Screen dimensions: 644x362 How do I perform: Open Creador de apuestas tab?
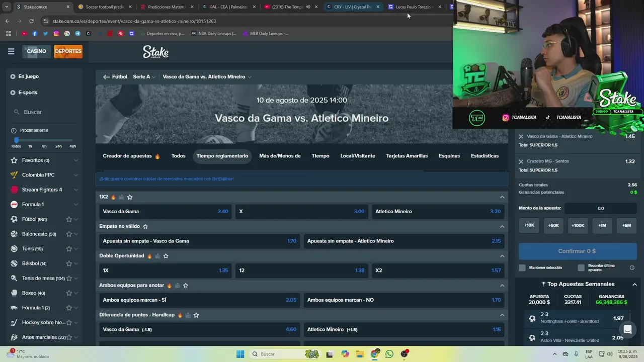(x=131, y=156)
